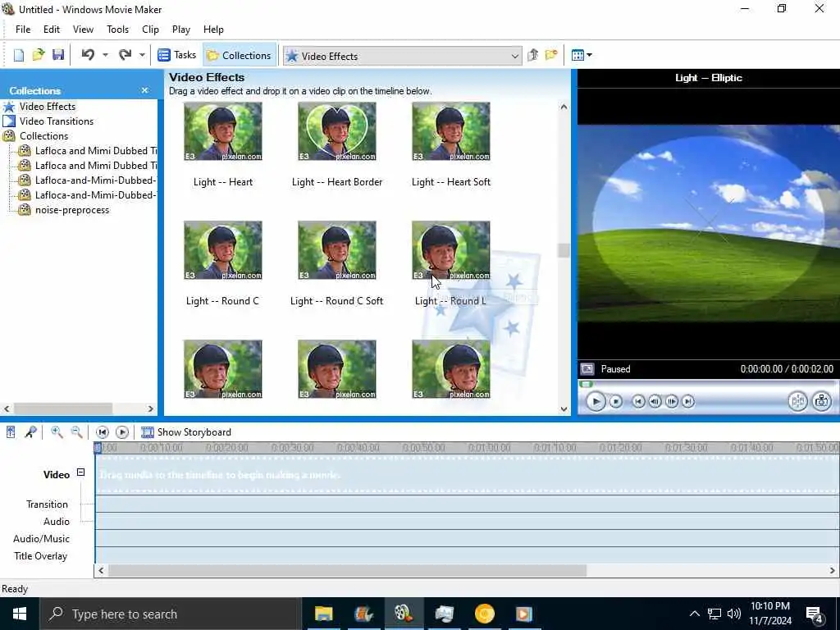Create a new project with the blank page icon
This screenshot has width=840, height=630.
point(19,55)
